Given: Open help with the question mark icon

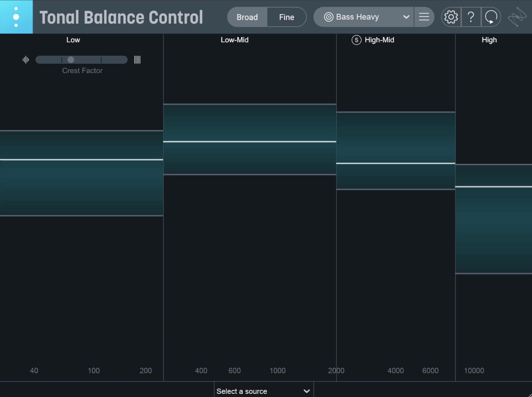Looking at the screenshot, I should coord(471,17).
